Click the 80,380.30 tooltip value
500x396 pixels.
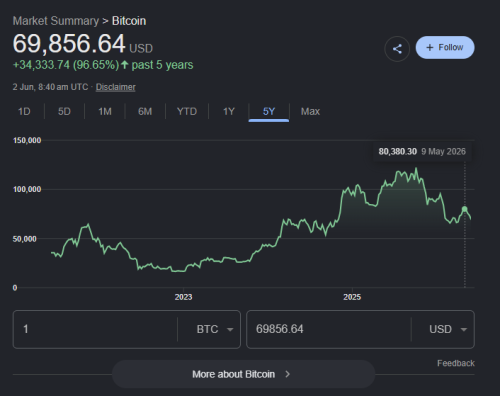point(398,152)
